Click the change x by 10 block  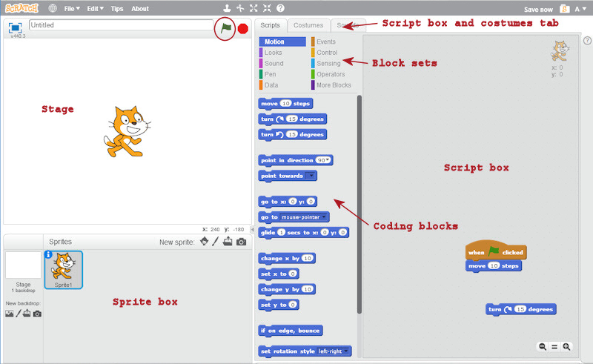pyautogui.click(x=287, y=258)
